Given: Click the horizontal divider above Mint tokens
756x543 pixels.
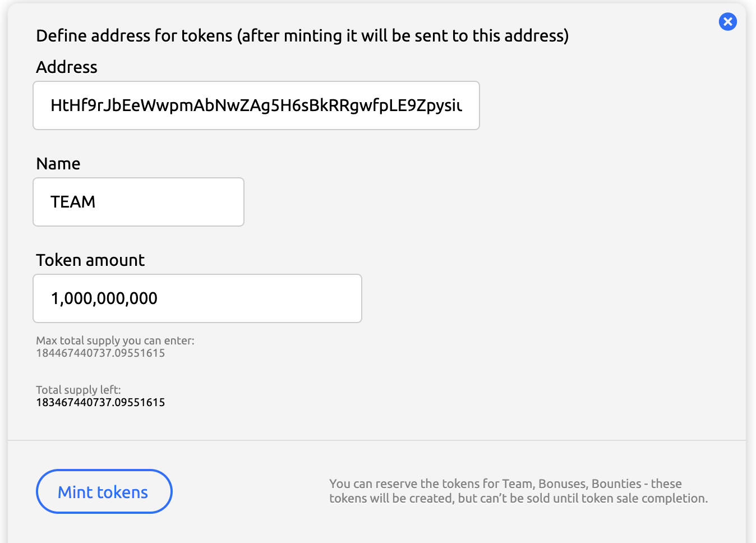Looking at the screenshot, I should (377, 440).
